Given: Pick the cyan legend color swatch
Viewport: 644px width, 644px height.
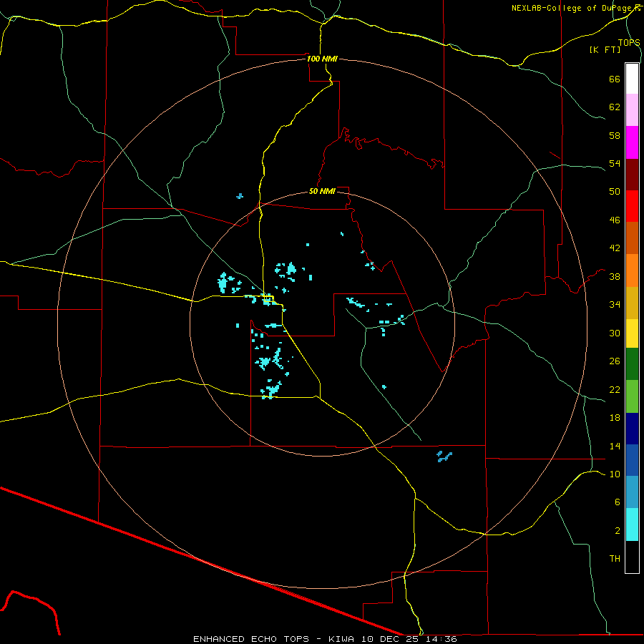Looking at the screenshot, I should 632,525.
